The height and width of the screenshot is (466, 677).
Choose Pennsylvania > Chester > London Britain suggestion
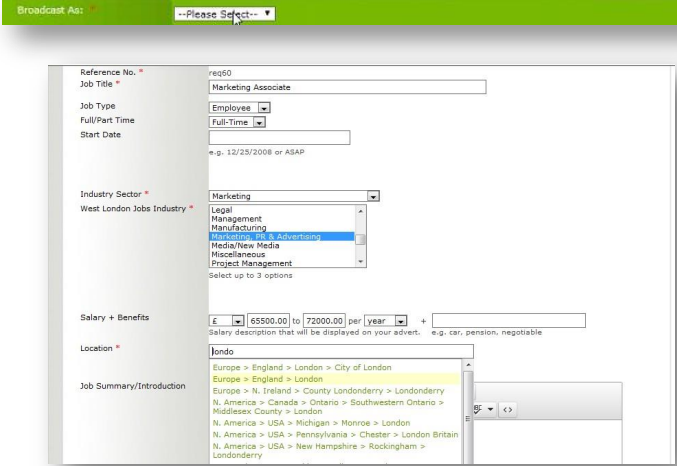pyautogui.click(x=335, y=435)
